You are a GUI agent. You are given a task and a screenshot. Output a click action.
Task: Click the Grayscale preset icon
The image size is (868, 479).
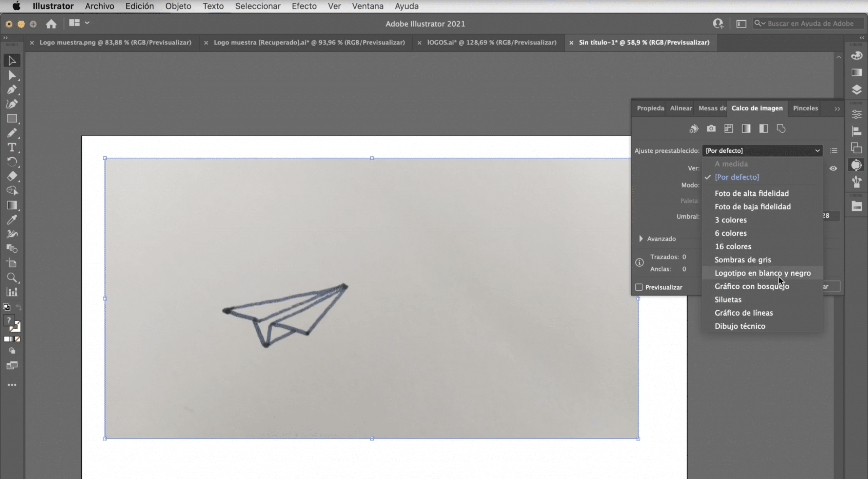746,129
